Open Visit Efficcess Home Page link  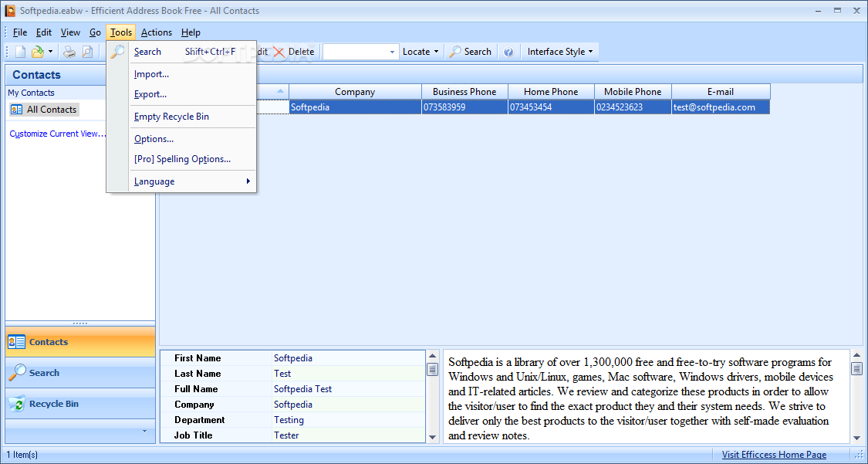[x=774, y=455]
